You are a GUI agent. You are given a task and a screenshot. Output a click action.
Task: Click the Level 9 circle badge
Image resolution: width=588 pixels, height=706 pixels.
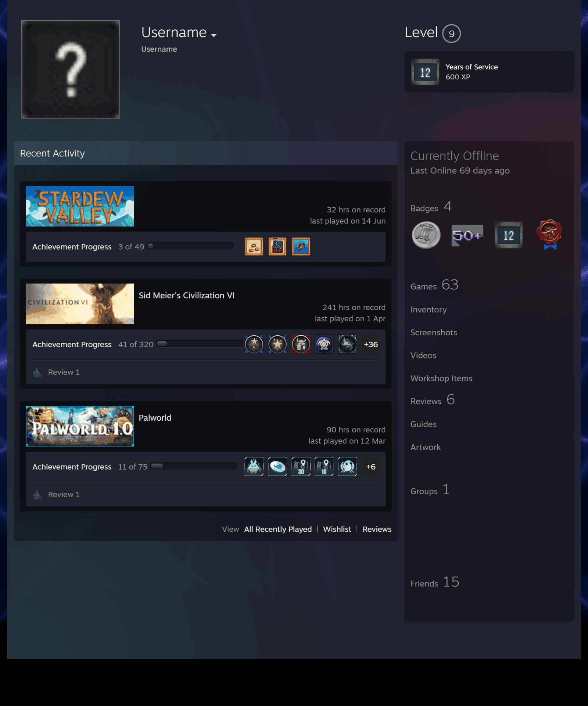[x=451, y=33]
